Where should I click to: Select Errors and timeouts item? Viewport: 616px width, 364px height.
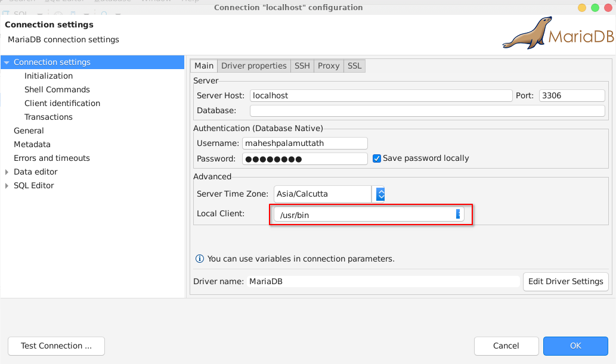tap(52, 158)
